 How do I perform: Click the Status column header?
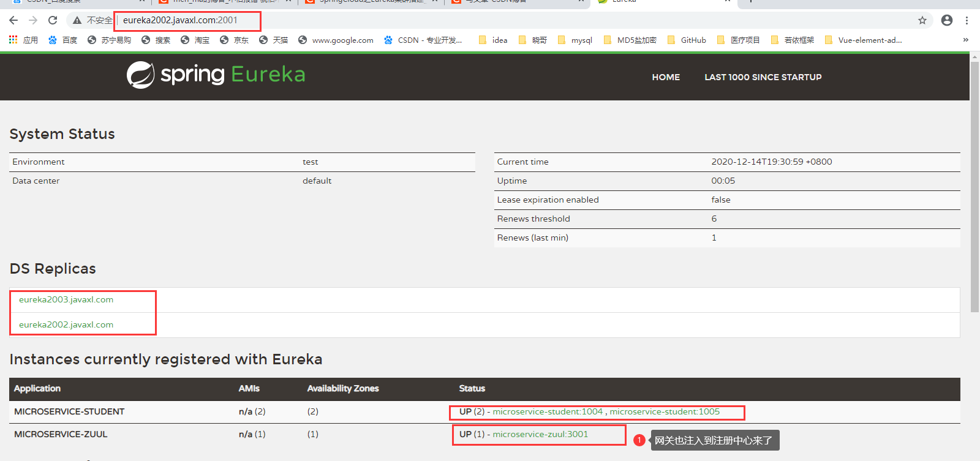click(472, 388)
